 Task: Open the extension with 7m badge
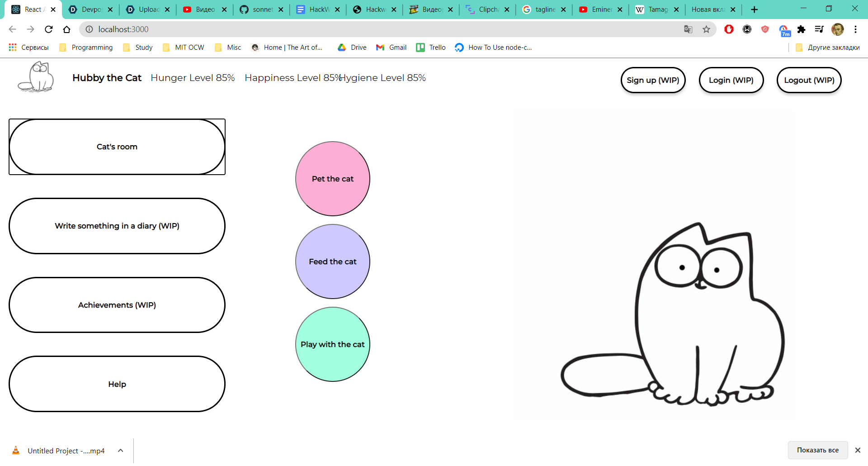[784, 31]
